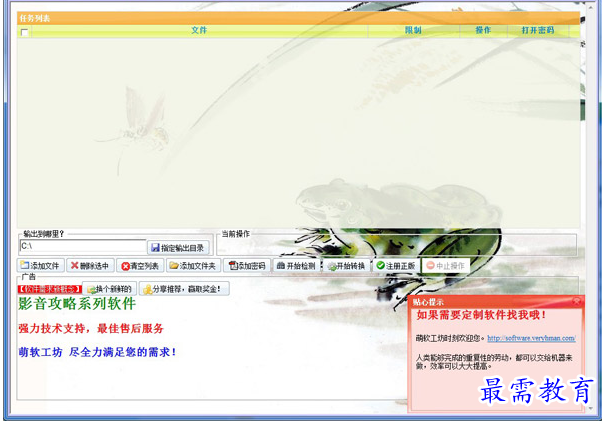The height and width of the screenshot is (422, 602).
Task: Clear the task list via 清空列表
Action: (140, 265)
